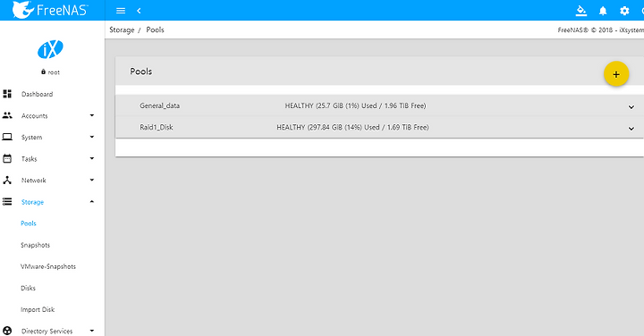This screenshot has height=336, width=644.
Task: Click the System laptop icon
Action: point(7,137)
